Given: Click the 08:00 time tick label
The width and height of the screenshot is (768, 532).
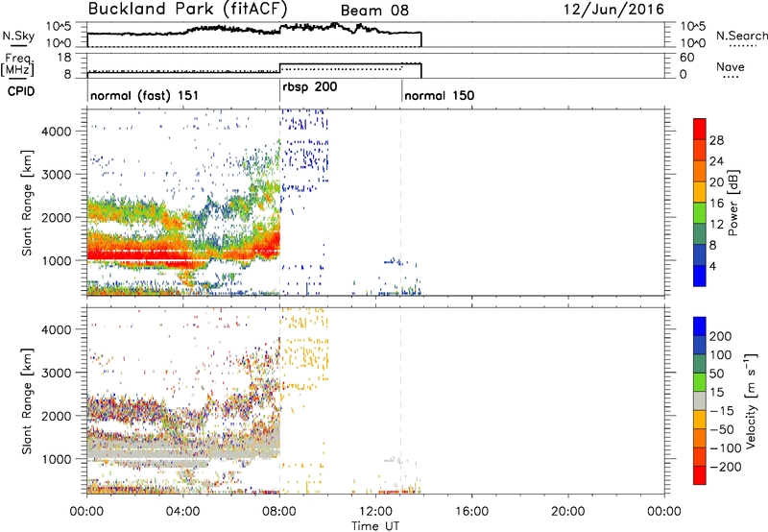Looking at the screenshot, I should tap(279, 512).
